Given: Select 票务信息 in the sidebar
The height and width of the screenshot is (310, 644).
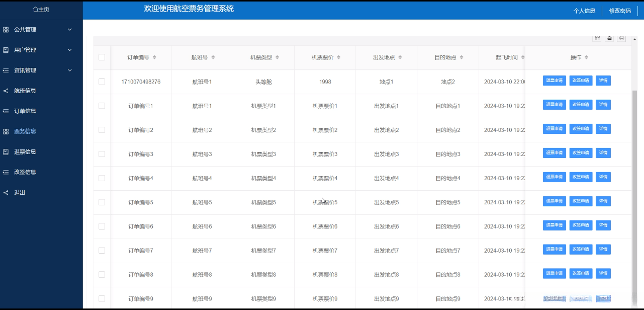Looking at the screenshot, I should tap(25, 131).
